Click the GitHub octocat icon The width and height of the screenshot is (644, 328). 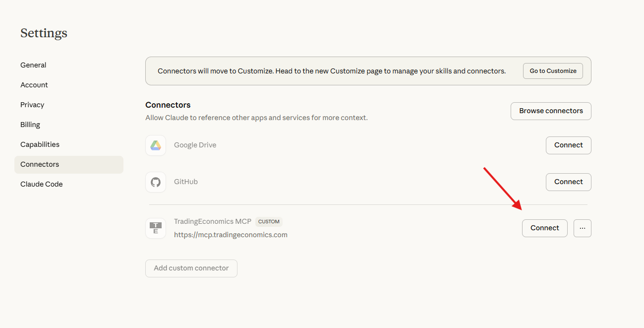click(156, 182)
